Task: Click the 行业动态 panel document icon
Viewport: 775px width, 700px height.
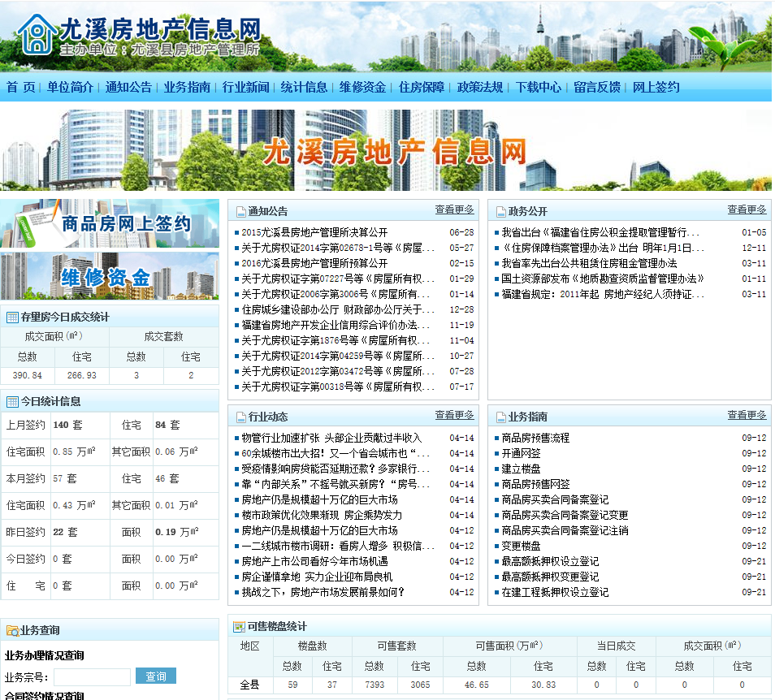Action: tap(241, 417)
